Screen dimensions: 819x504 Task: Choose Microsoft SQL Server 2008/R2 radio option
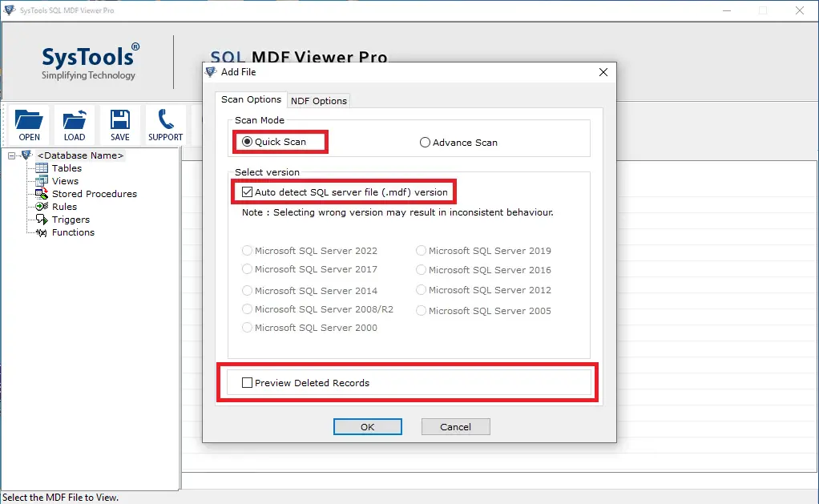pos(247,308)
